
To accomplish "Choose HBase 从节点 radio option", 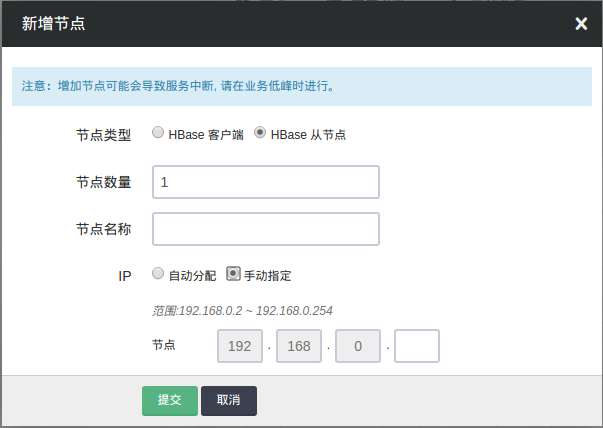I will (261, 133).
